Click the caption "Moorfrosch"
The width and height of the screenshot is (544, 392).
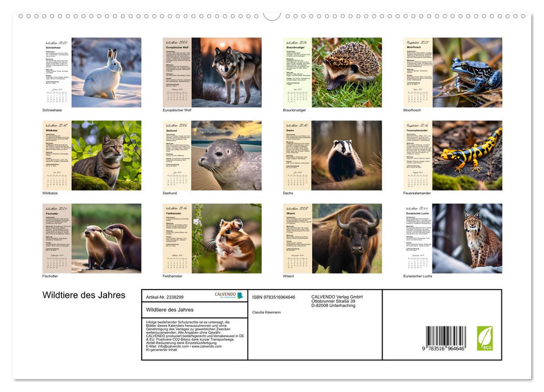412,110
